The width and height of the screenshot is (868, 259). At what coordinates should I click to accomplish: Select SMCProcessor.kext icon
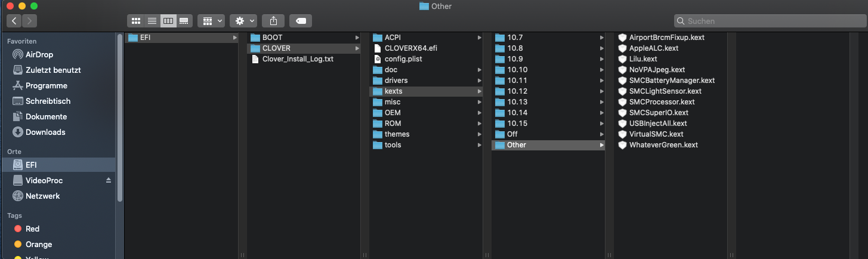(x=622, y=102)
